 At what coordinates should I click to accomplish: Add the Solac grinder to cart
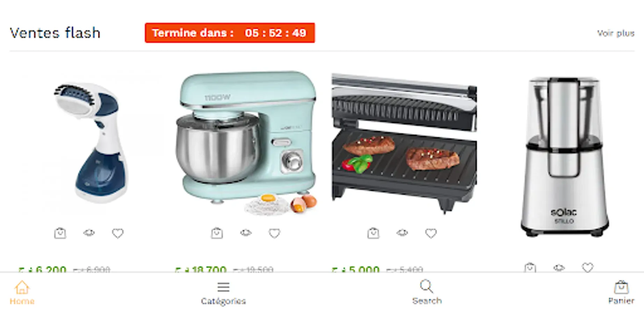pyautogui.click(x=530, y=267)
